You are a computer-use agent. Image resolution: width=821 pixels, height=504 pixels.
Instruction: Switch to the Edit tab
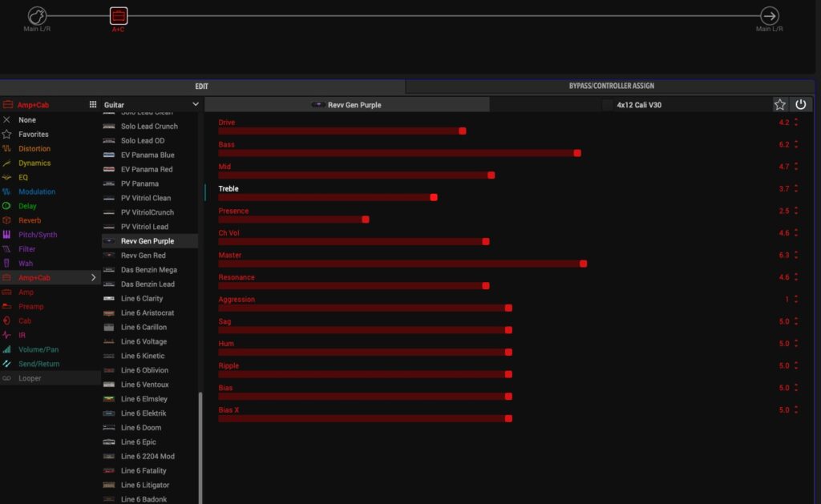click(x=202, y=86)
